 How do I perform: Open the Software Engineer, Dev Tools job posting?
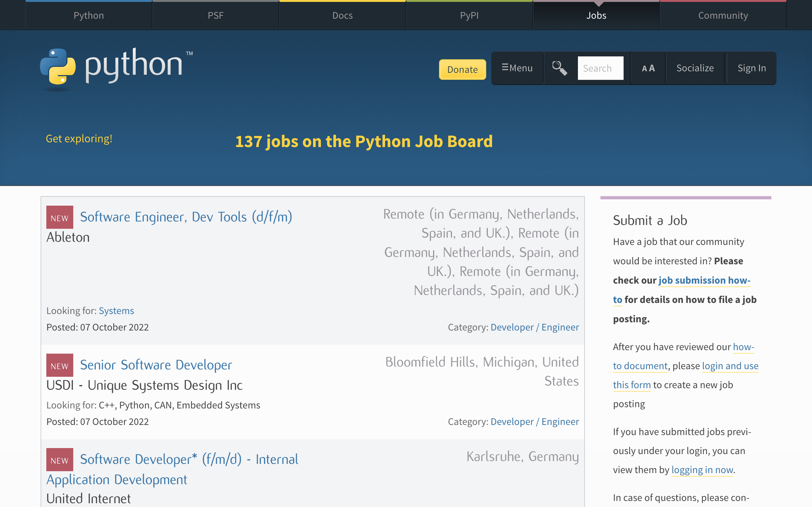tap(186, 217)
